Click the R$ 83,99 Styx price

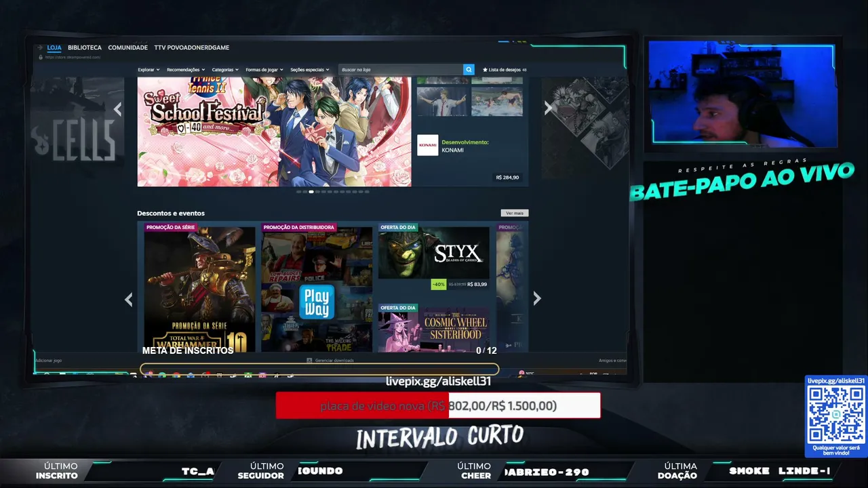[x=477, y=284]
